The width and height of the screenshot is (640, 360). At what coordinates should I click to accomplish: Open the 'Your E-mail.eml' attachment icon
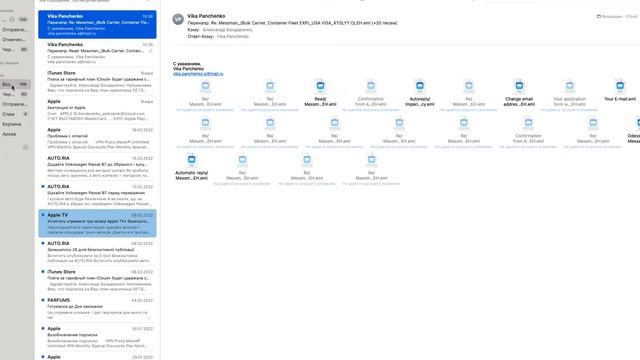[x=620, y=86]
